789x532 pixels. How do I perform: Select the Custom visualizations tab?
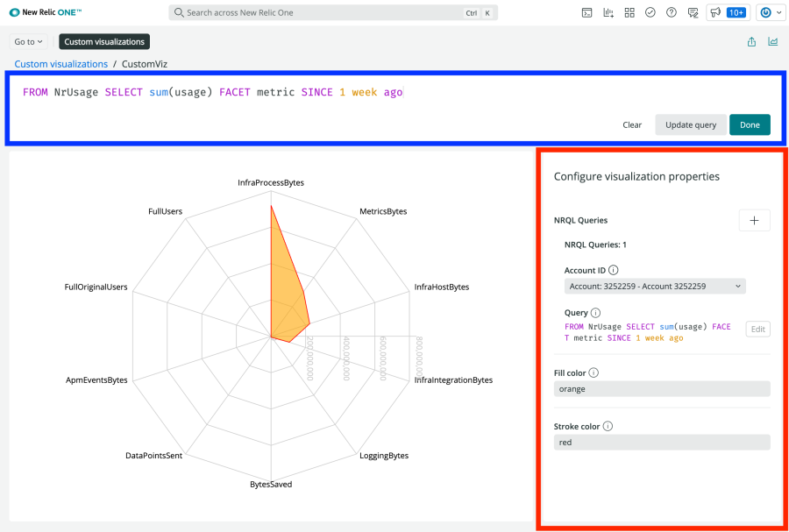104,41
